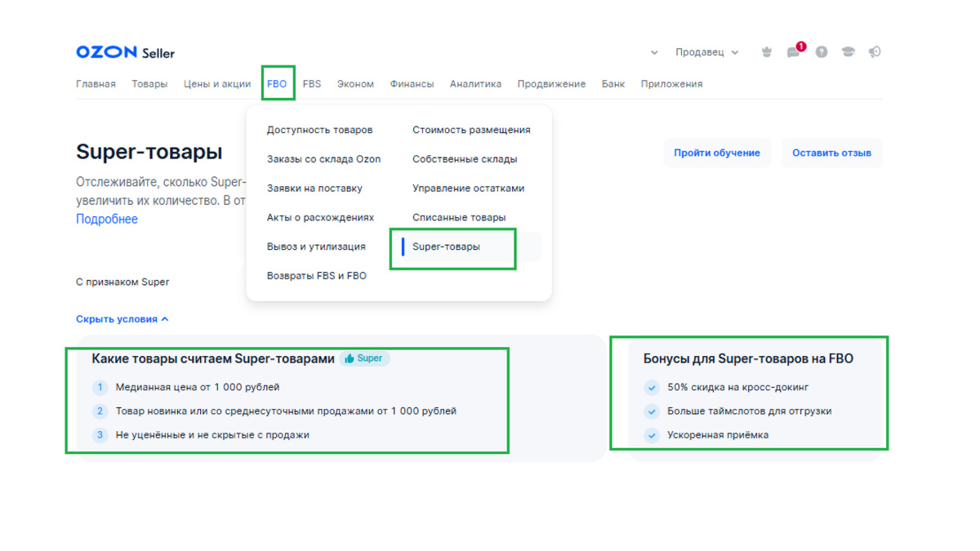
Task: Select Управление остатками menu item
Action: tap(466, 187)
